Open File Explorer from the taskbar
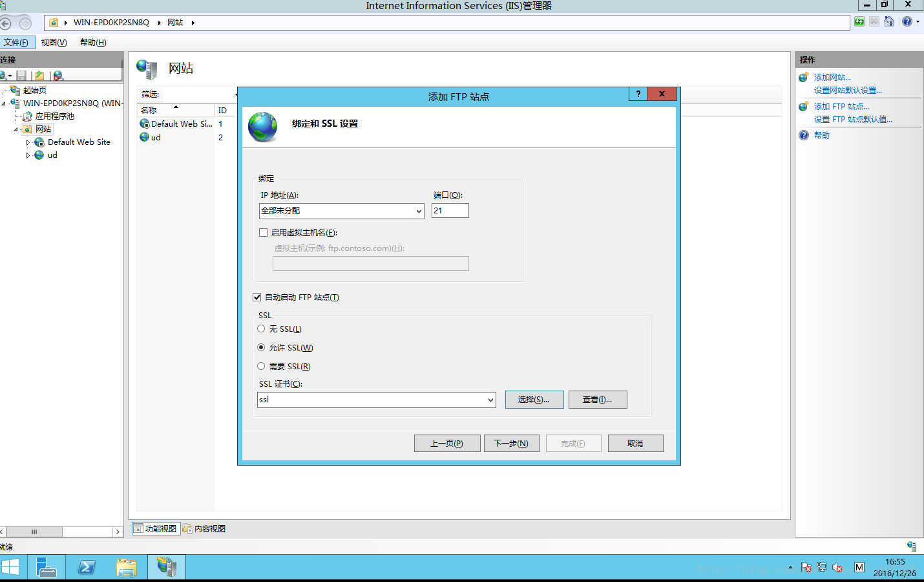 click(x=127, y=568)
